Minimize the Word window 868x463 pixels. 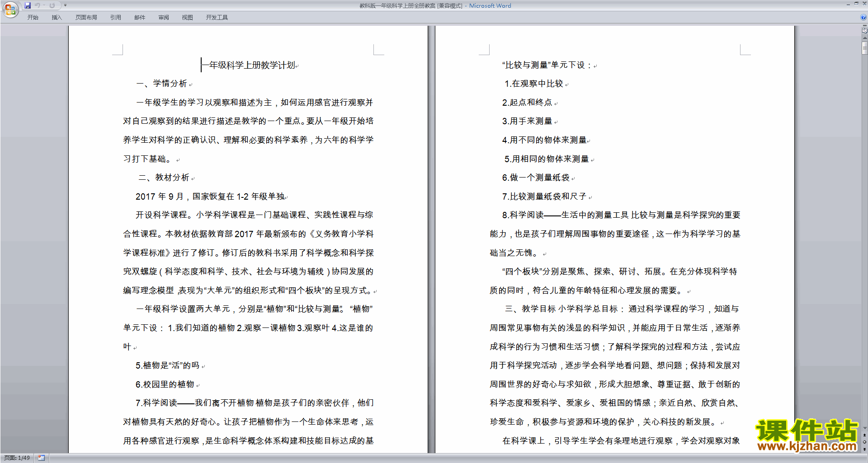pyautogui.click(x=848, y=4)
